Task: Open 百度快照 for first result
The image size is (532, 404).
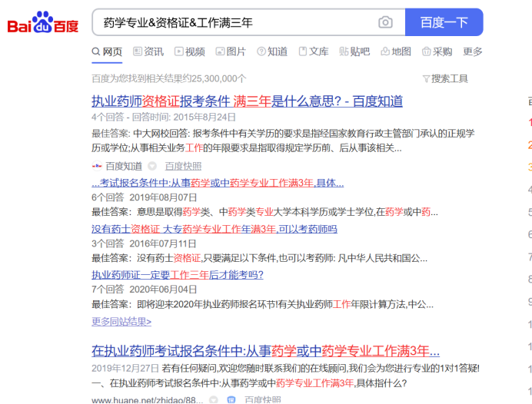Action: click(183, 166)
